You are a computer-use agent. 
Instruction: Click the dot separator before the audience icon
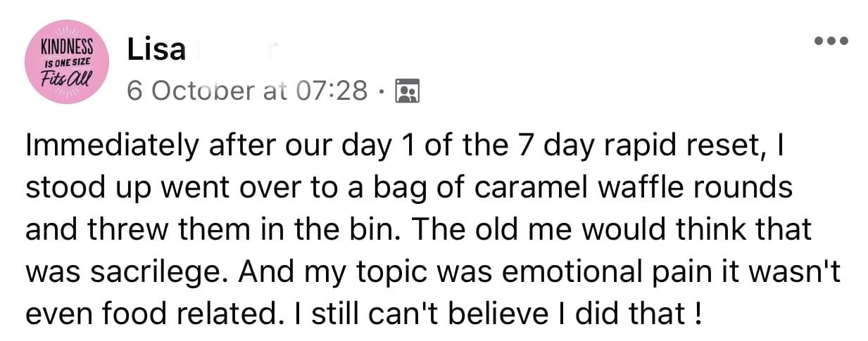382,91
